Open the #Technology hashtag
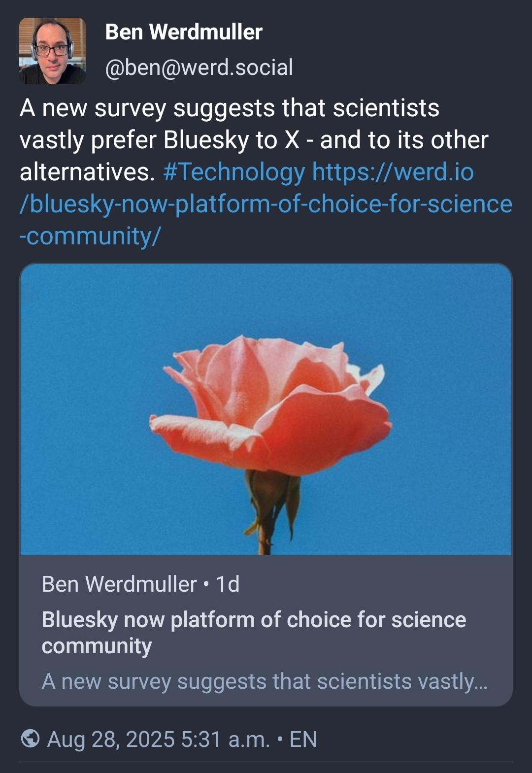Screen dimensions: 532x773 [x=233, y=172]
